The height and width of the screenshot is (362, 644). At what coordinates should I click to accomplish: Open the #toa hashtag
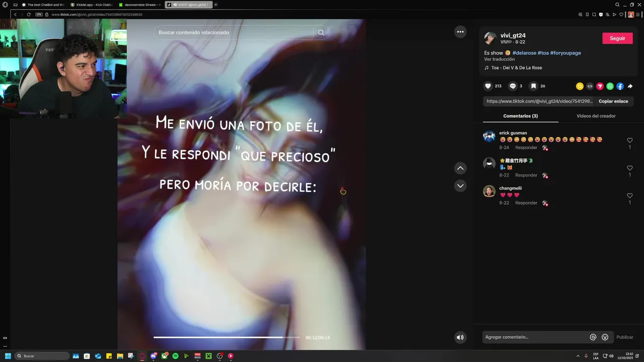tap(543, 53)
